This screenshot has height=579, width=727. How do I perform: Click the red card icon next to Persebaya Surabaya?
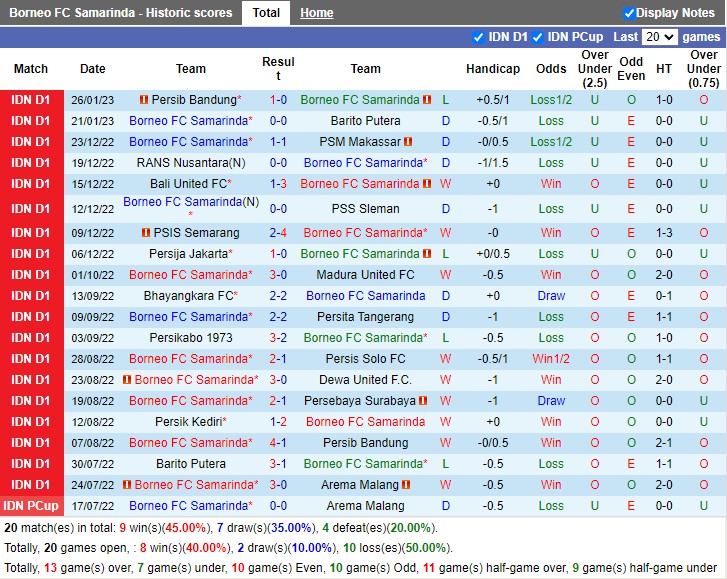423,401
